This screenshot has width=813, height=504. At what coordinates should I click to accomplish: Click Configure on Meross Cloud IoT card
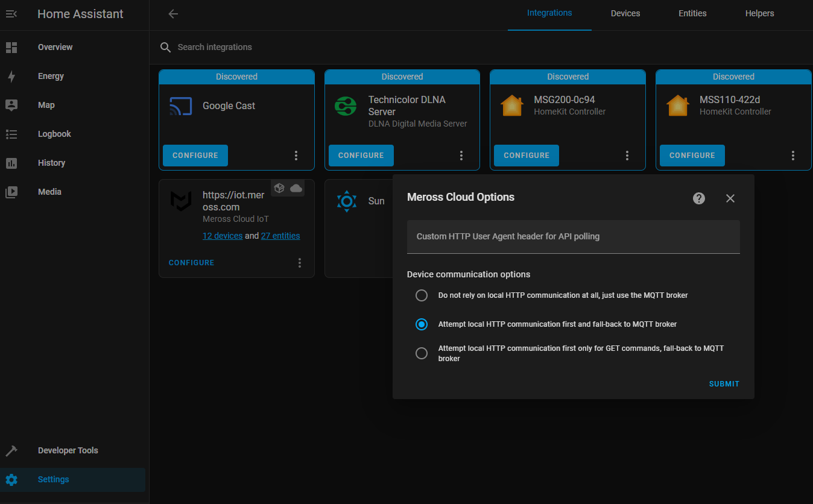pos(192,263)
